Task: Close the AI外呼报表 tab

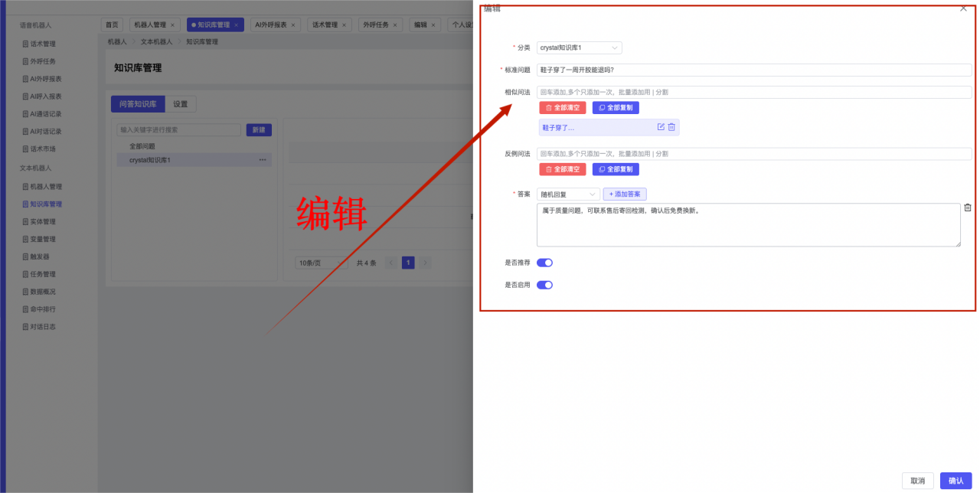Action: click(x=295, y=25)
